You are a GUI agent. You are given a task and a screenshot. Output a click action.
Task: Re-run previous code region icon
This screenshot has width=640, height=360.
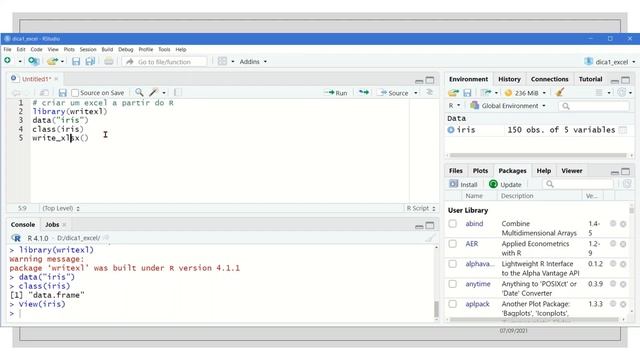tap(363, 93)
